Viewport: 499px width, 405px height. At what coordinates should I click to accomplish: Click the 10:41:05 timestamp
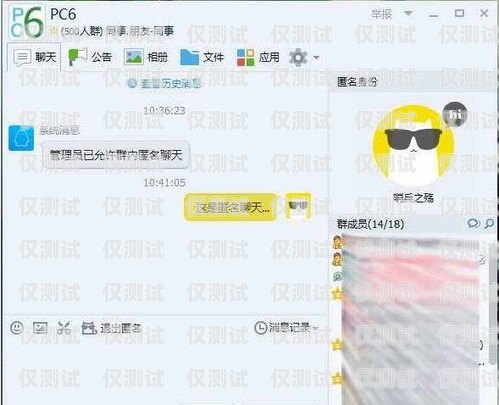coord(164,183)
